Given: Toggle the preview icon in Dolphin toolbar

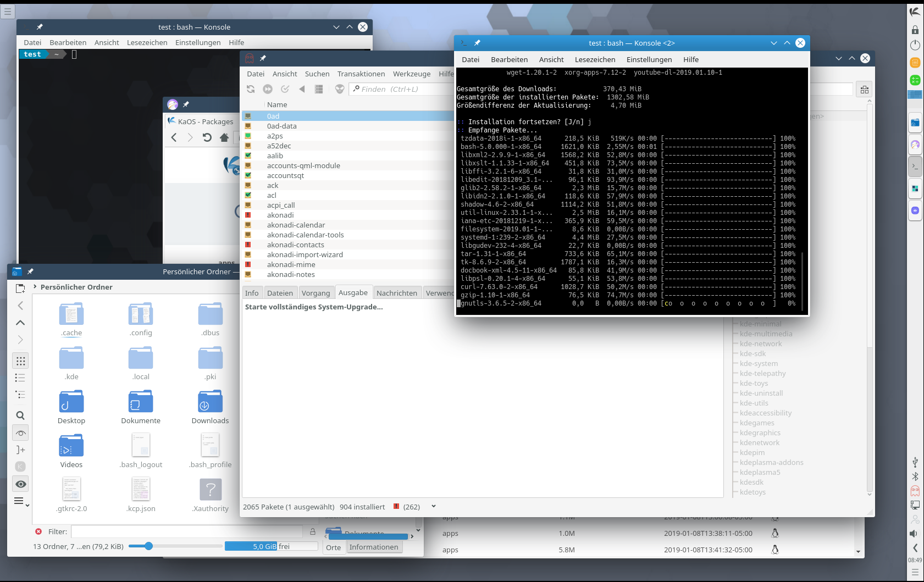Looking at the screenshot, I should click(20, 433).
